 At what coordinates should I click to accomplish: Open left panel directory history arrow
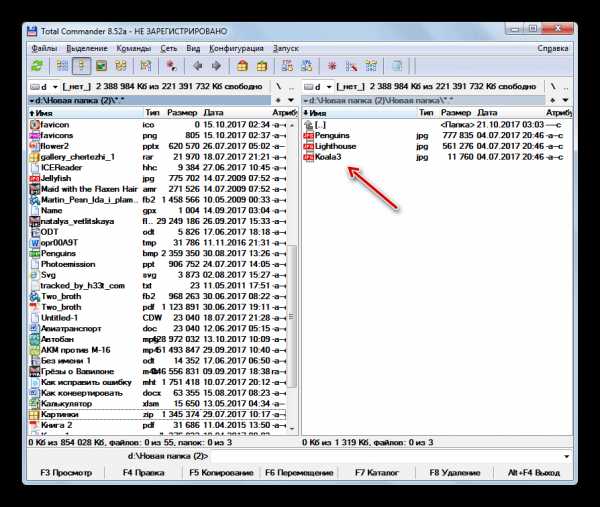coord(291,100)
